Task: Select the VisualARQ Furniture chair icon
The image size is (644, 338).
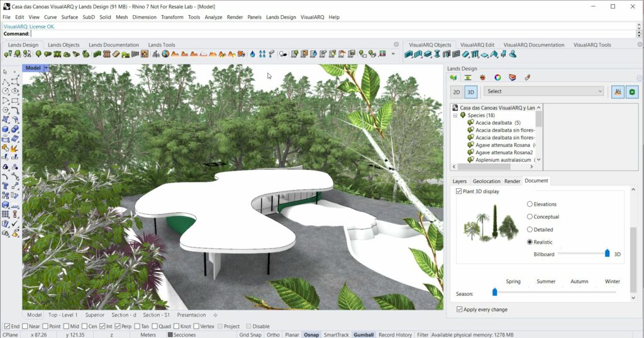Action: pos(503,54)
